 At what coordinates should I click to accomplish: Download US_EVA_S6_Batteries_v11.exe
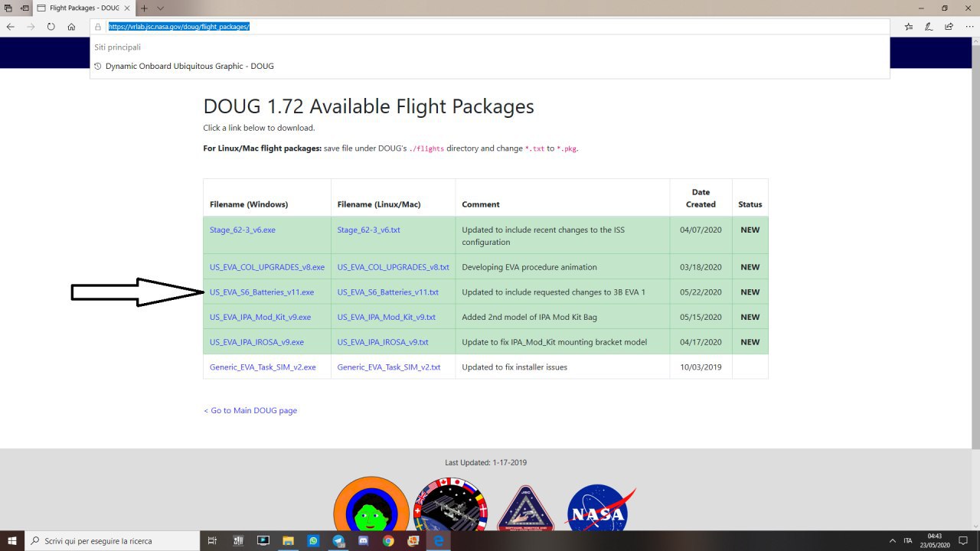(x=262, y=292)
